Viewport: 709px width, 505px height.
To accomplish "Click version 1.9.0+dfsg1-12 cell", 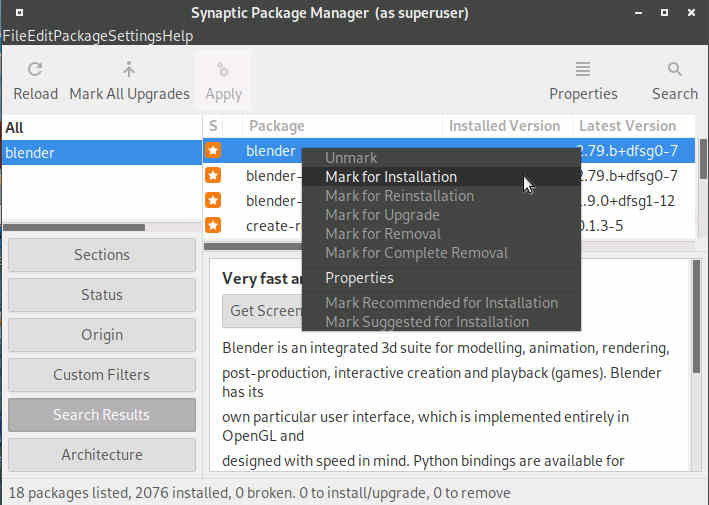I will tap(626, 200).
